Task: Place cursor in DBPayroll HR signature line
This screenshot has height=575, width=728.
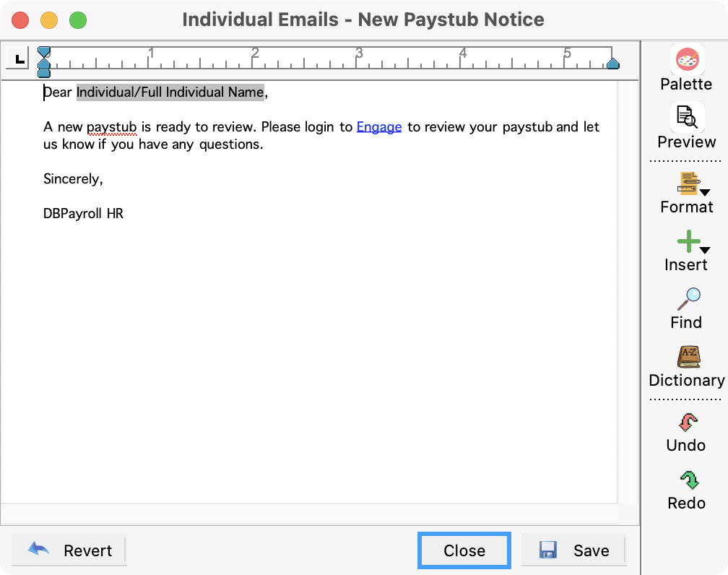Action: pos(84,214)
